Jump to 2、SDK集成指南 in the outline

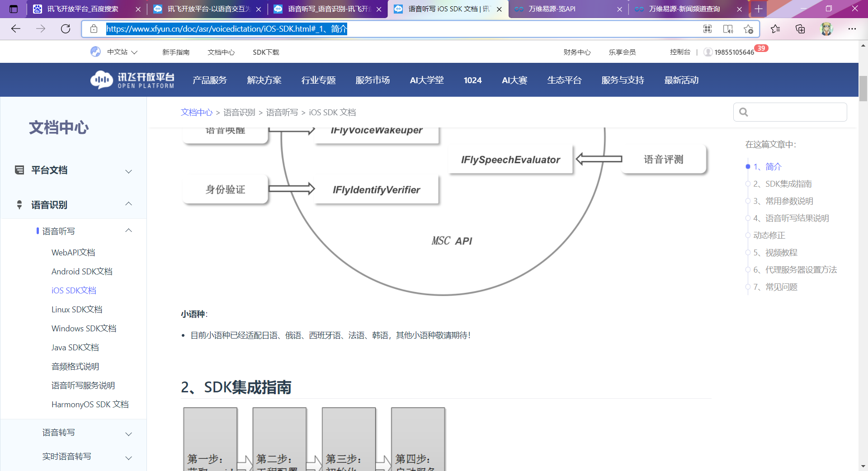pyautogui.click(x=783, y=184)
